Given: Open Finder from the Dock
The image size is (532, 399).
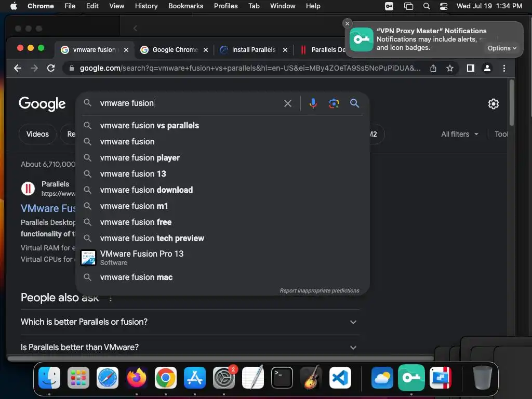Looking at the screenshot, I should click(49, 378).
